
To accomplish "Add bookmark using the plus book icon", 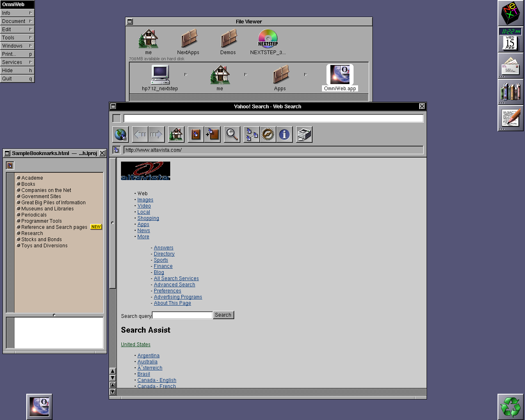I will (212, 135).
